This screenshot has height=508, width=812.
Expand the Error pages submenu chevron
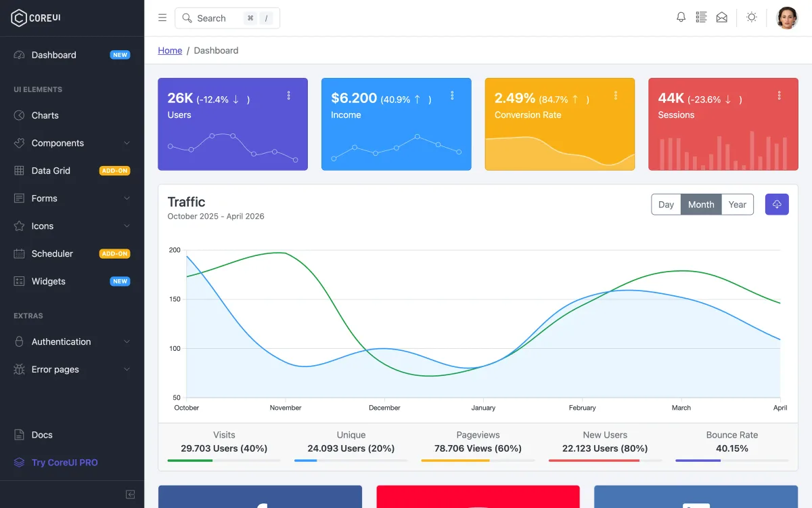pyautogui.click(x=127, y=369)
